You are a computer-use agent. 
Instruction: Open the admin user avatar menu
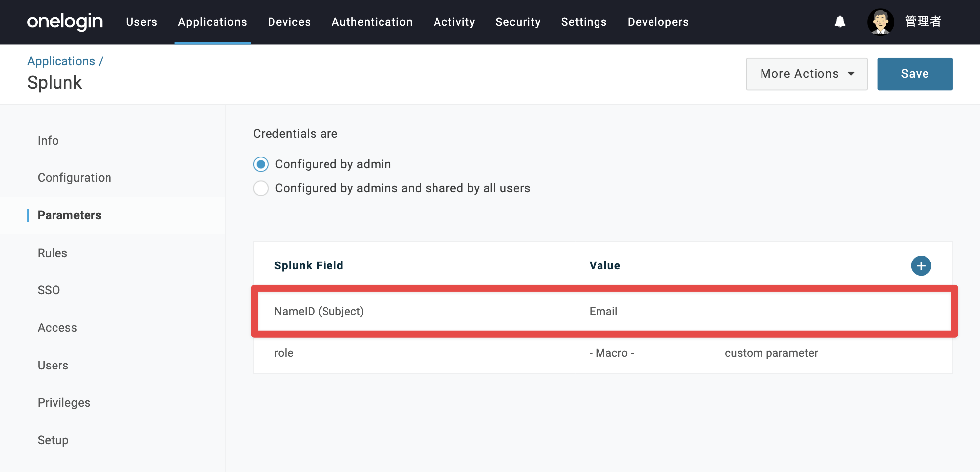880,22
